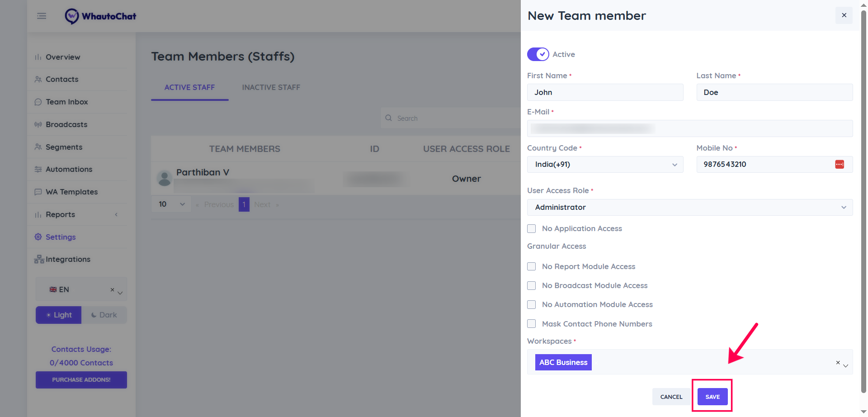The width and height of the screenshot is (868, 417).
Task: Click the hamburger menu icon
Action: [x=42, y=16]
